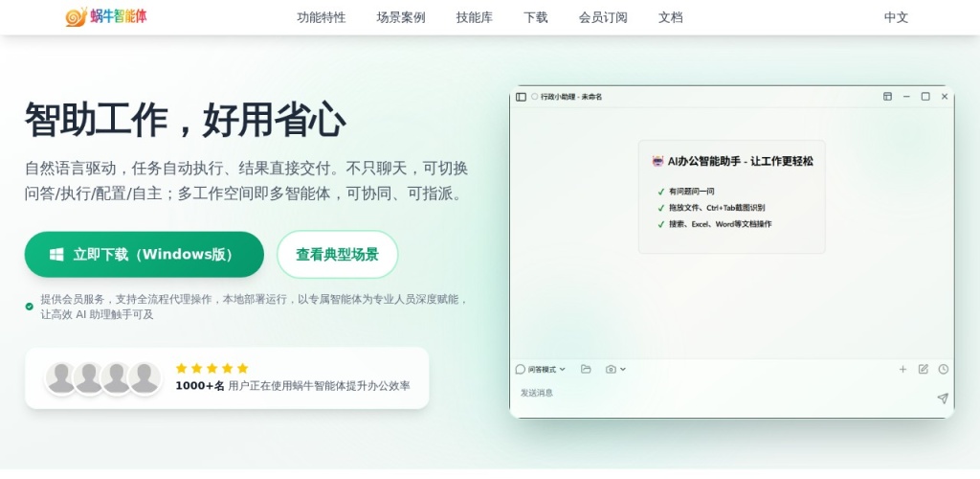Click the heading 智助工作，好用省心
This screenshot has width=980, height=479.
click(x=185, y=120)
